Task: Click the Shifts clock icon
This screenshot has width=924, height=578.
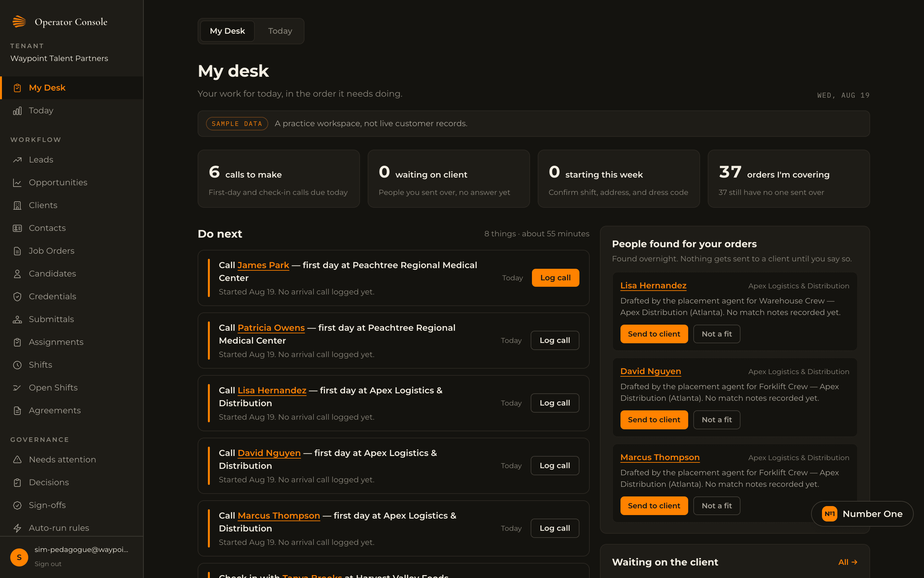Action: pyautogui.click(x=17, y=365)
